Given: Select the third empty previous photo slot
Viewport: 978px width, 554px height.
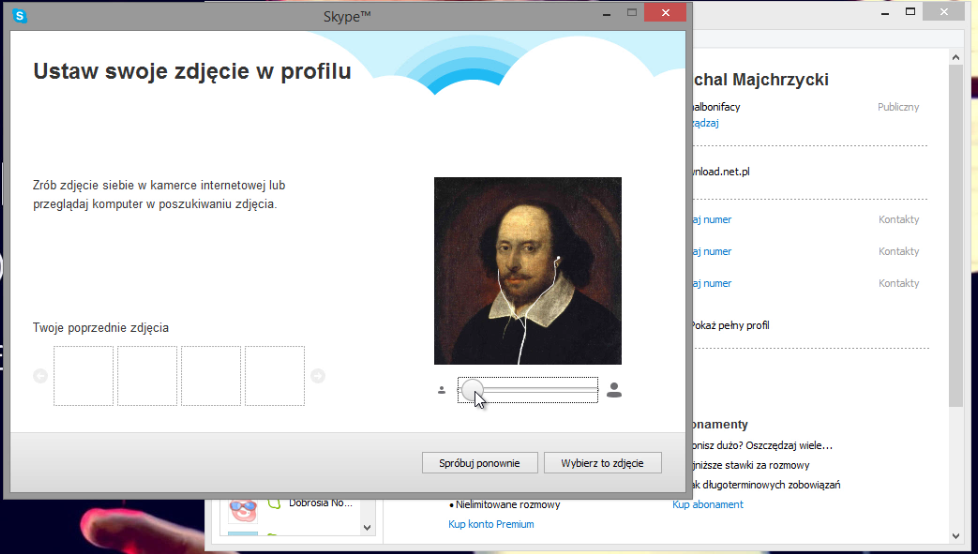Looking at the screenshot, I should point(211,376).
